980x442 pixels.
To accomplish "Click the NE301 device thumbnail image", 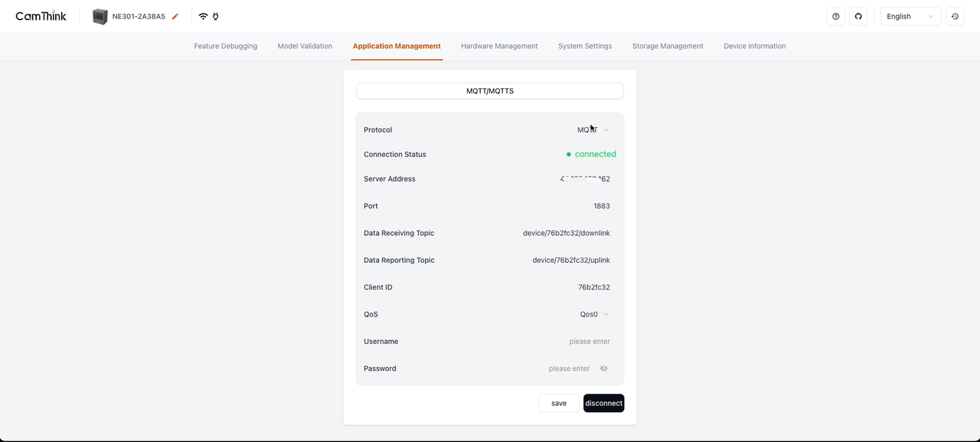I will coord(100,15).
